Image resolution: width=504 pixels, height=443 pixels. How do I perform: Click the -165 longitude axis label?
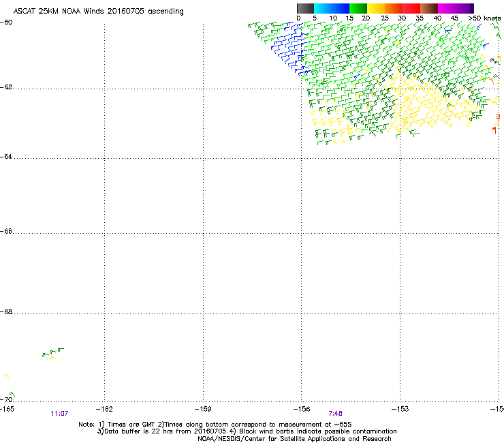click(x=7, y=409)
